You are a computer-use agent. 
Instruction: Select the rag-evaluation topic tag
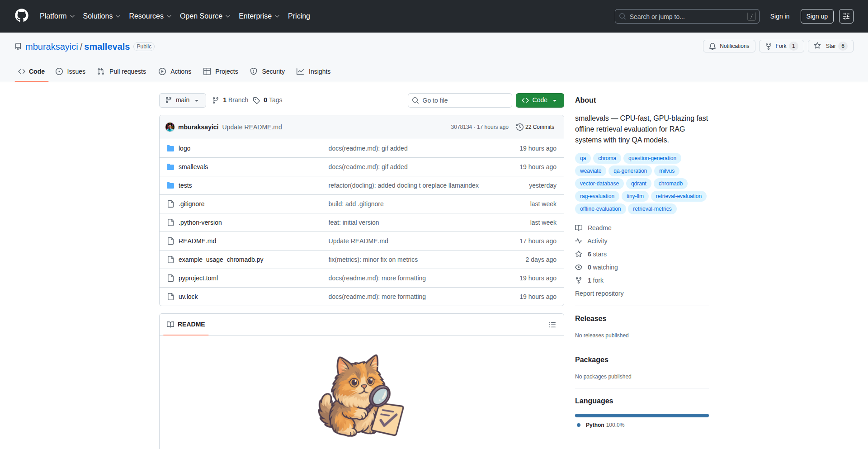click(x=597, y=196)
